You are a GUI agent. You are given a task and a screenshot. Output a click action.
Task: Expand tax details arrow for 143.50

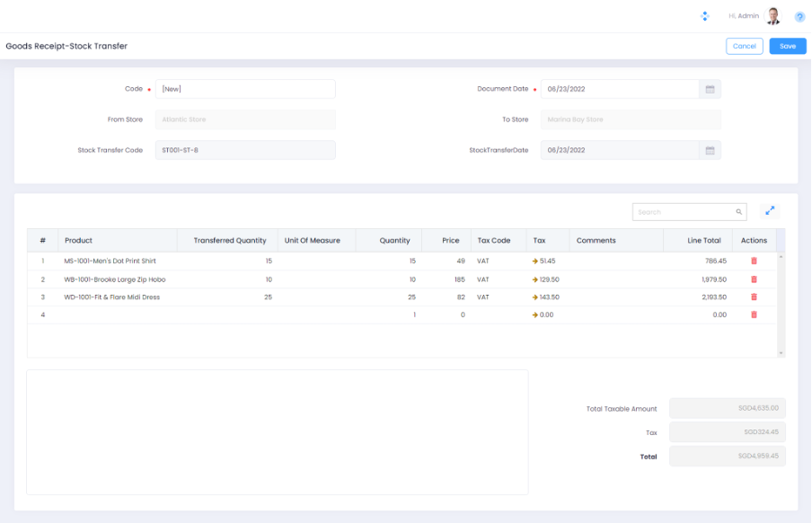point(534,297)
